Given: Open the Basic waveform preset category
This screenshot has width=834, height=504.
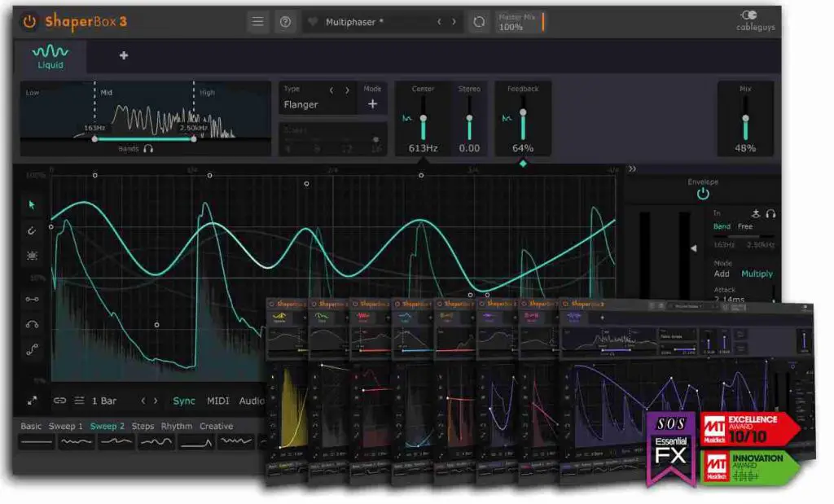Looking at the screenshot, I should 31,427.
